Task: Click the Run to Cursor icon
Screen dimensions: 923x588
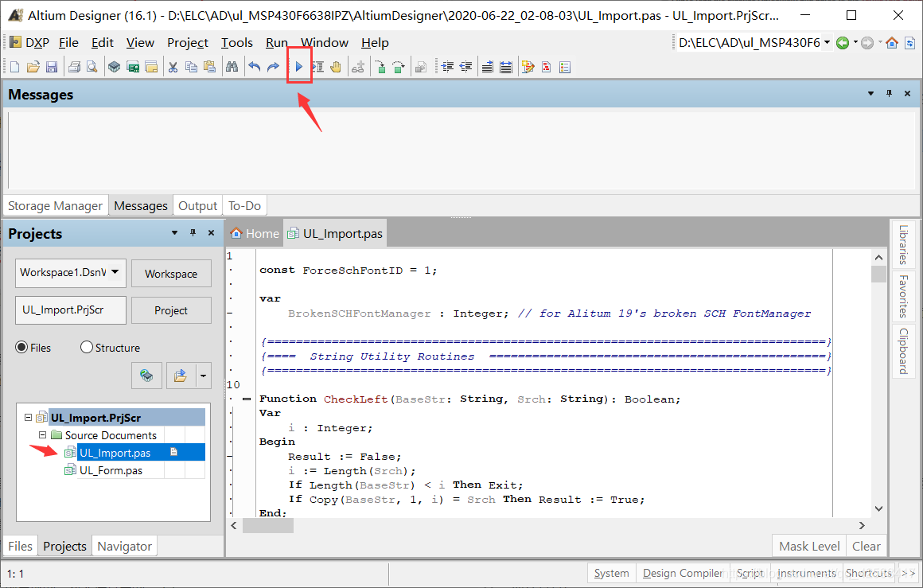Action: [x=317, y=67]
